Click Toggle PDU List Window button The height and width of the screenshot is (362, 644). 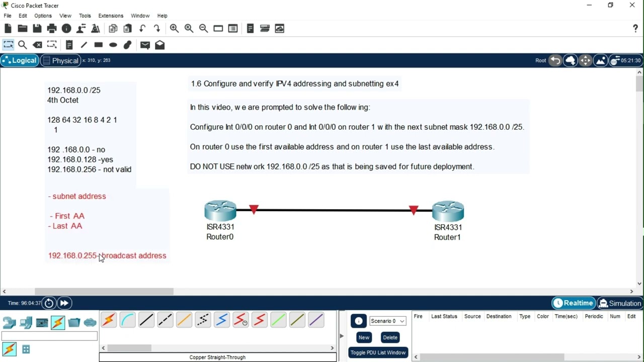(x=378, y=352)
